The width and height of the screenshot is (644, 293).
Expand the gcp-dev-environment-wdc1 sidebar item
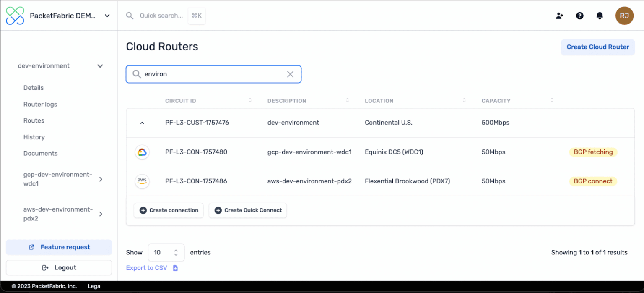tap(100, 179)
